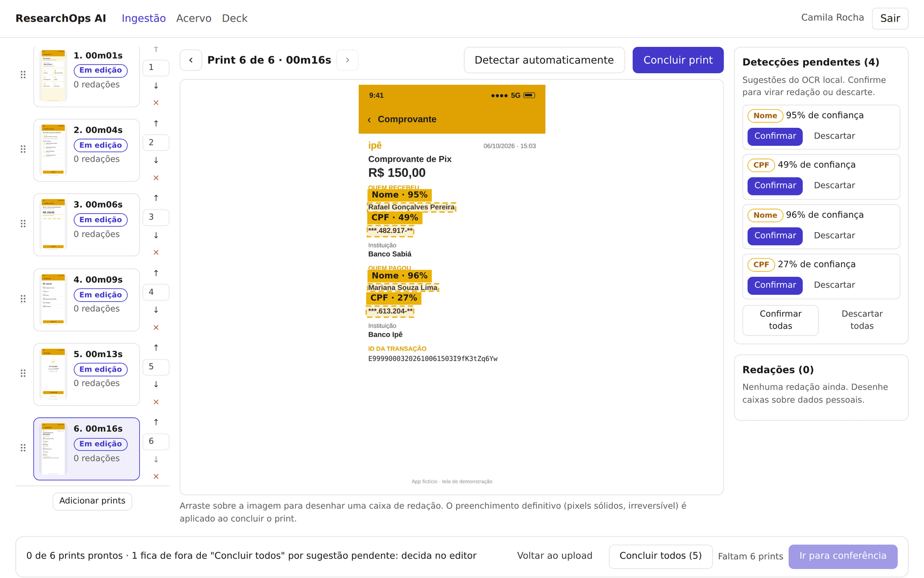924x578 pixels.
Task: Click Ir para conferência button
Action: pos(843,556)
